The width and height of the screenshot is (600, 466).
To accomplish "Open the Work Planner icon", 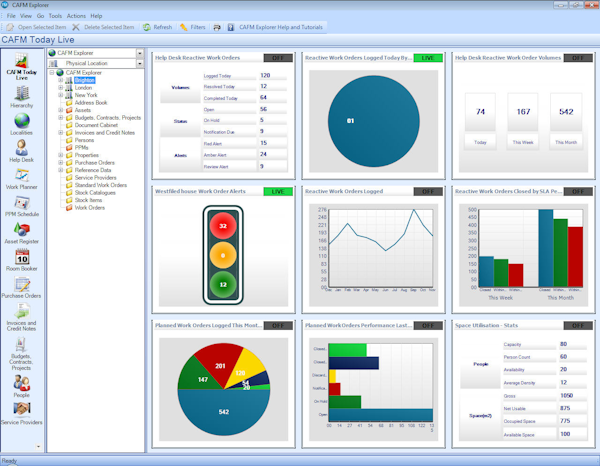I will pyautogui.click(x=22, y=175).
